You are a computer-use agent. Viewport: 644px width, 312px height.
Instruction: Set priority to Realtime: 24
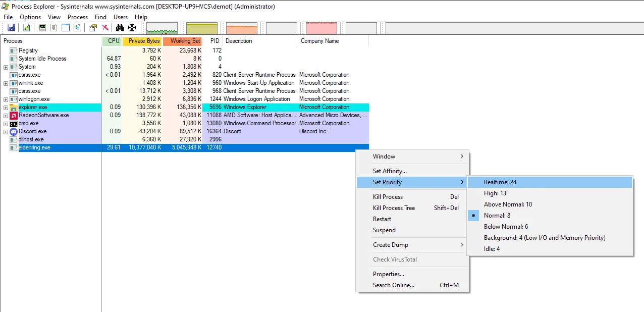coord(550,182)
